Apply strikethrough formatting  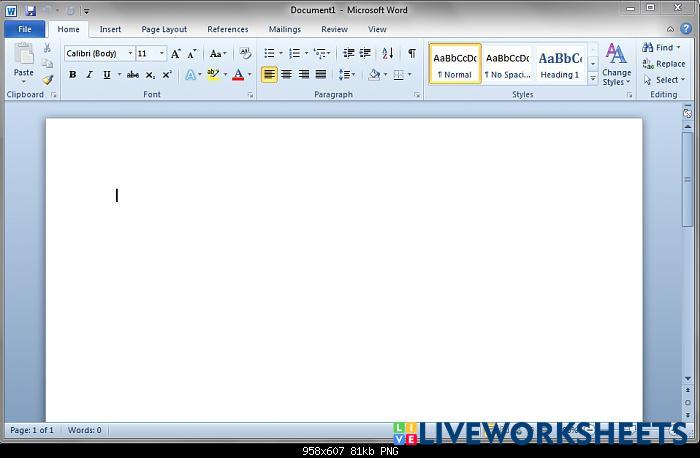pos(132,75)
